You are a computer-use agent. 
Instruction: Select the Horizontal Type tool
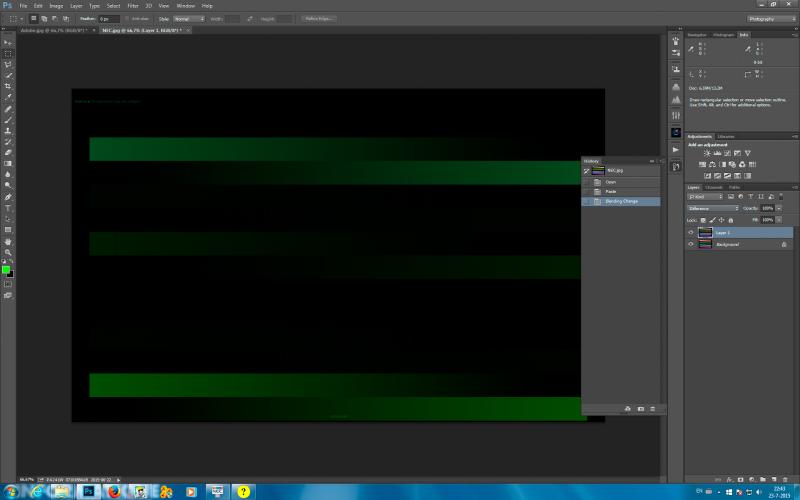click(x=8, y=208)
